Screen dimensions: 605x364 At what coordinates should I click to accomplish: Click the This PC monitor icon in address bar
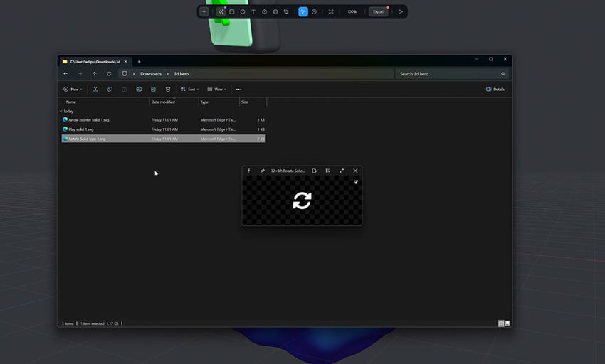pos(125,74)
